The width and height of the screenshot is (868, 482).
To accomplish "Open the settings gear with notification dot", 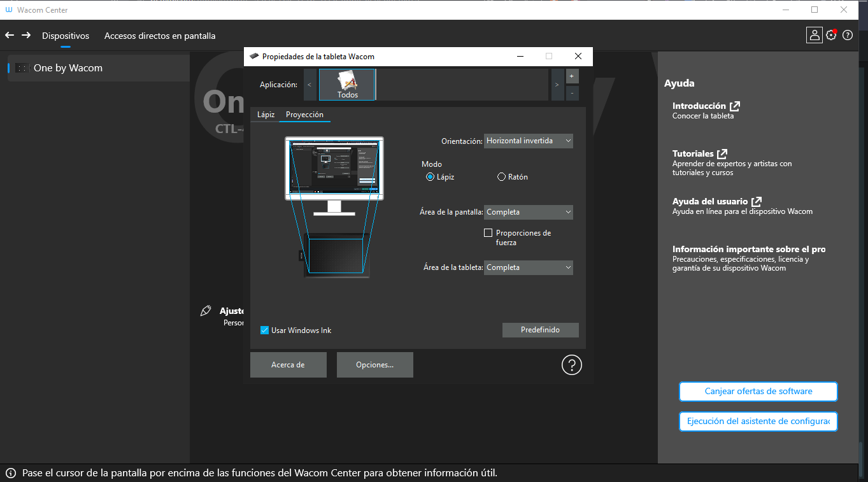I will 831,35.
